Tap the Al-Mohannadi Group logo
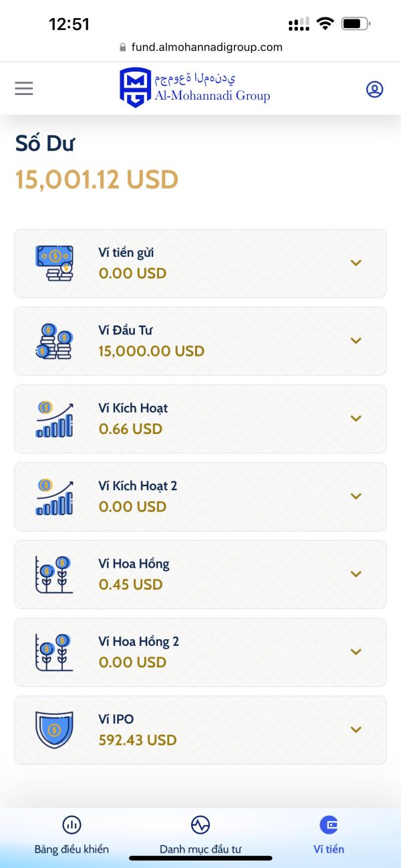401x868 pixels. (194, 88)
